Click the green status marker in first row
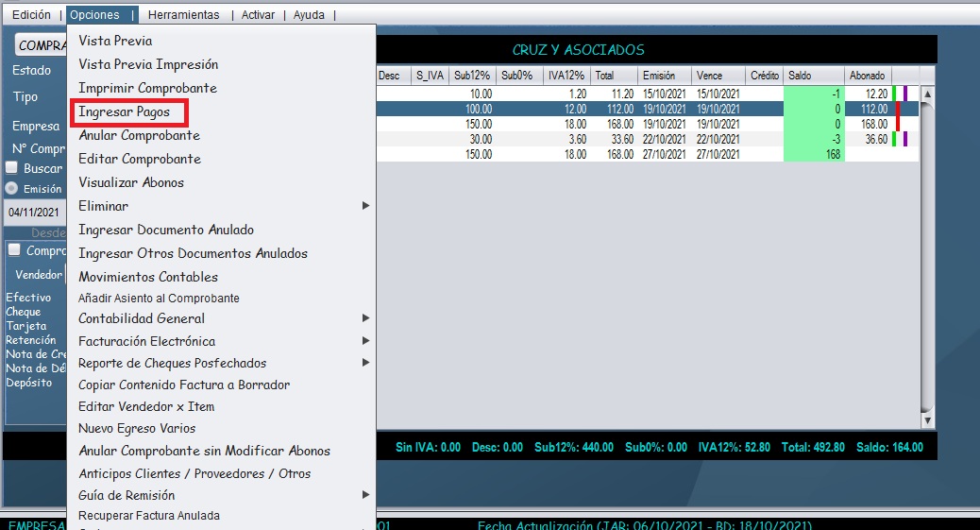Screen dimensions: 980x530 pyautogui.click(x=893, y=94)
